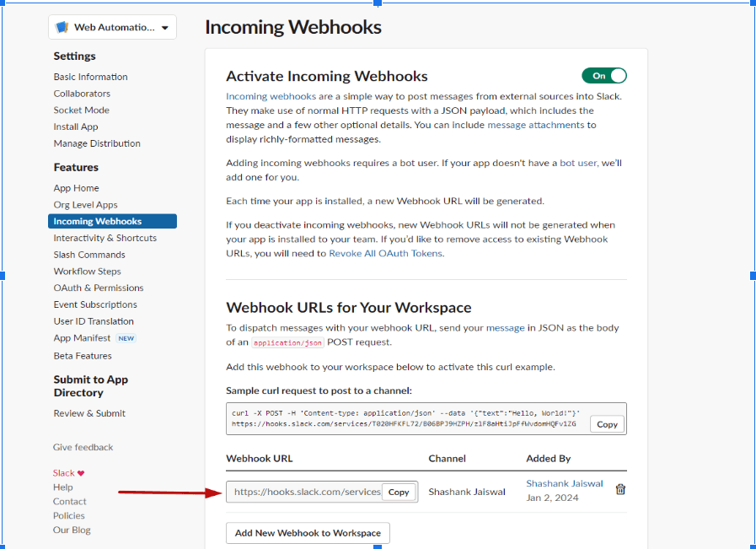Copy the sample curl request
Viewport: 756px width, 549px height.
pyautogui.click(x=607, y=424)
